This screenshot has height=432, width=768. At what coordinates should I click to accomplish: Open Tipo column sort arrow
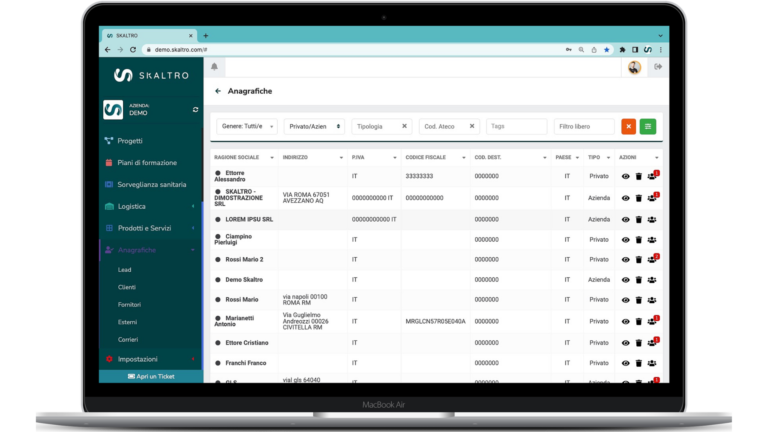(608, 158)
